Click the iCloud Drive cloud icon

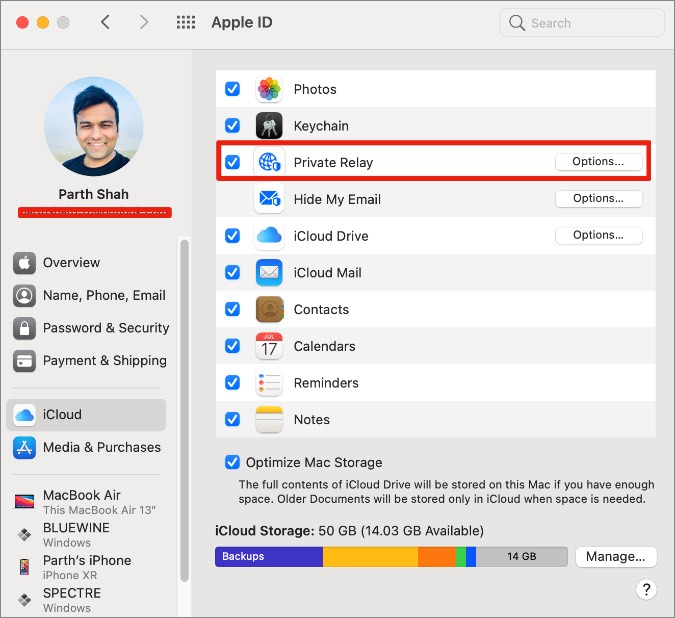(269, 236)
